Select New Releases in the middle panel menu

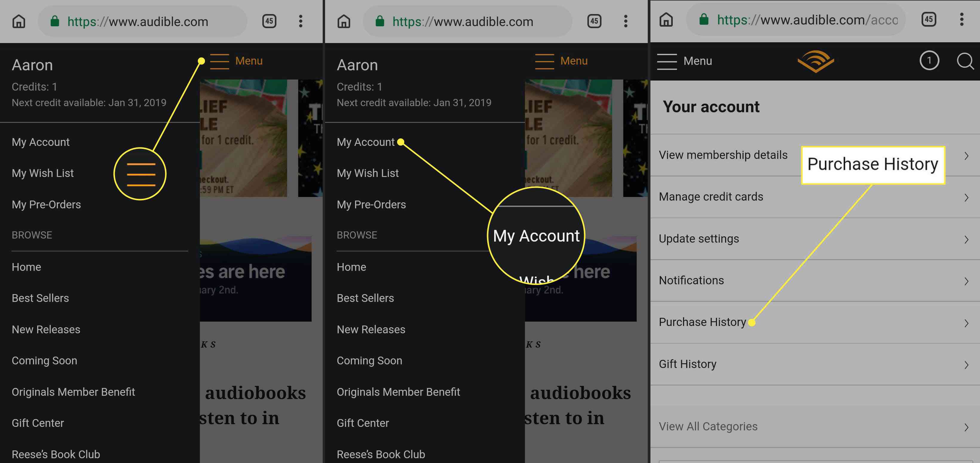pyautogui.click(x=371, y=329)
